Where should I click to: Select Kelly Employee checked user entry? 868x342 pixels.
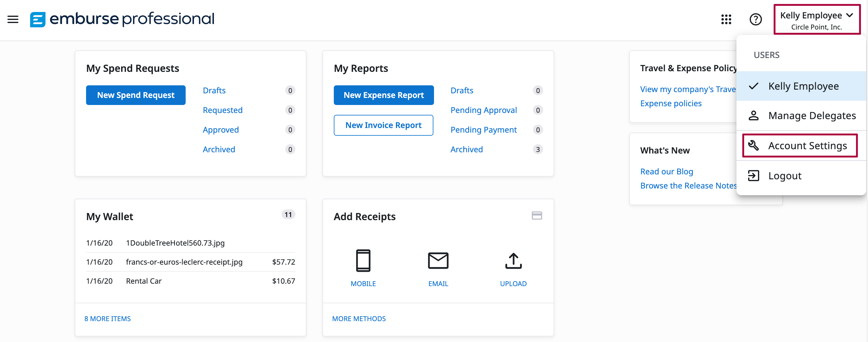(x=803, y=86)
